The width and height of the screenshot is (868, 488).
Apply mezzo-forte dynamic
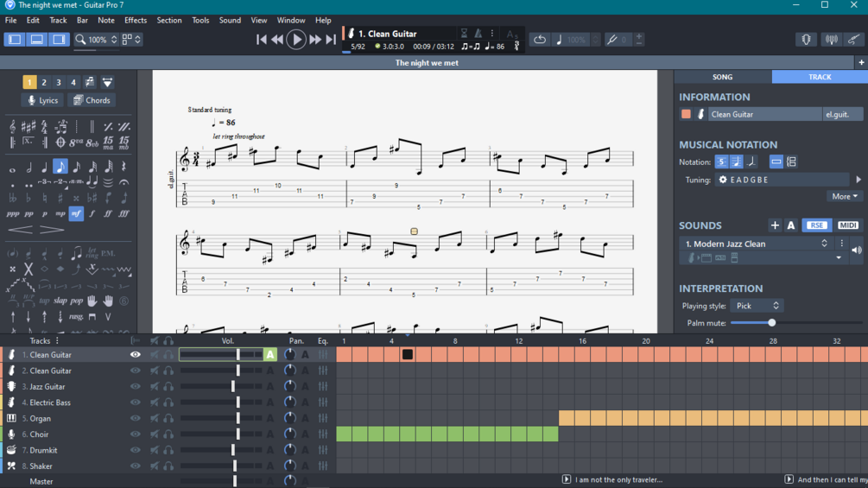[76, 213]
